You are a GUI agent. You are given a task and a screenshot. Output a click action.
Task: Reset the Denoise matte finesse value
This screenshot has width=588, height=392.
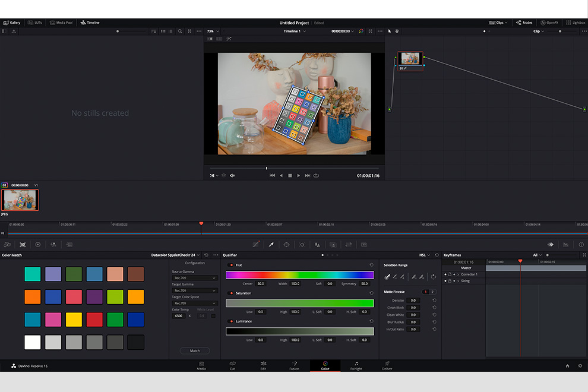pyautogui.click(x=434, y=300)
